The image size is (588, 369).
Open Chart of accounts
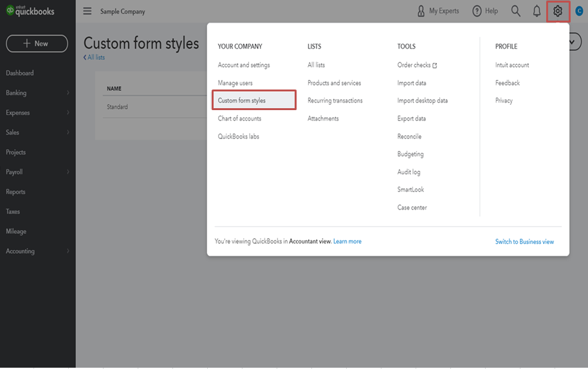[239, 118]
